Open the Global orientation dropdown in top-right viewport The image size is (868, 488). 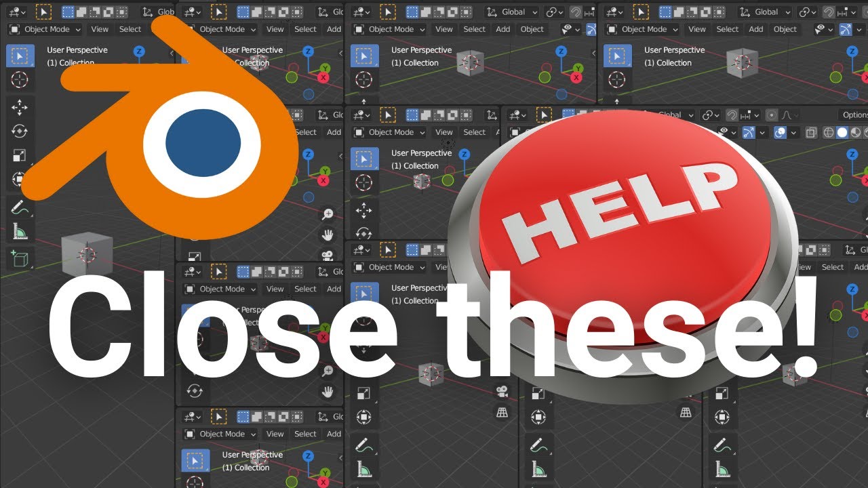coord(764,12)
